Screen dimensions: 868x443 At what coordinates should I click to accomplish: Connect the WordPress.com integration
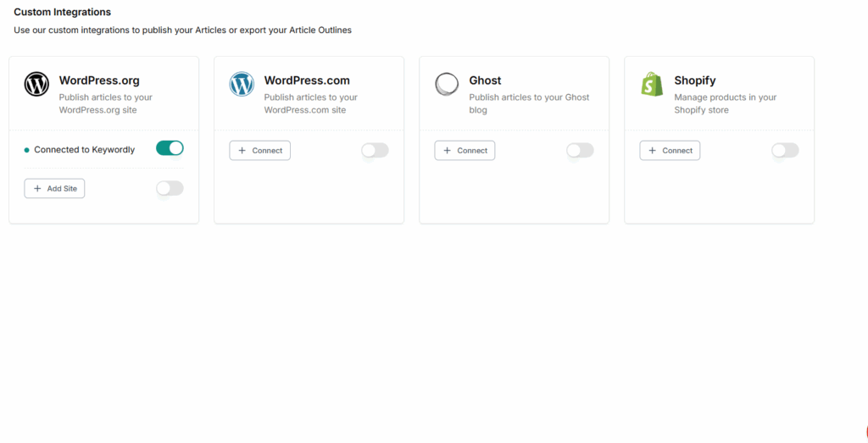point(260,150)
